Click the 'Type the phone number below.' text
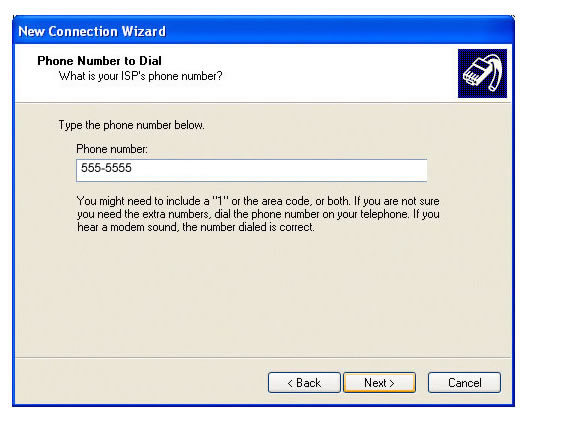576x432 pixels. tap(132, 125)
